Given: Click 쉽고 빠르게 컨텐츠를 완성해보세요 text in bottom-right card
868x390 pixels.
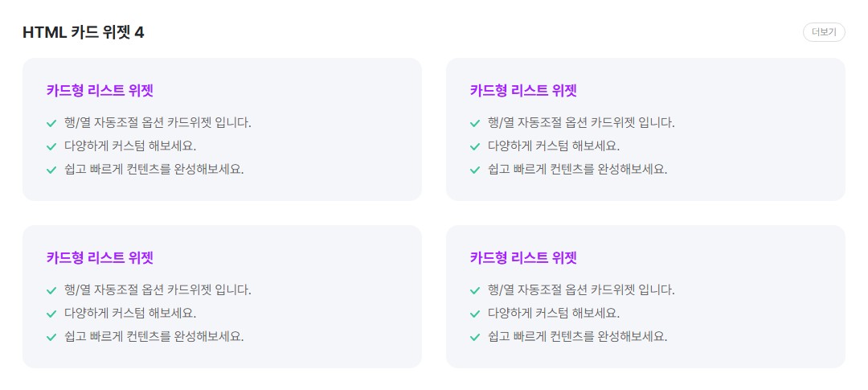Looking at the screenshot, I should 578,336.
